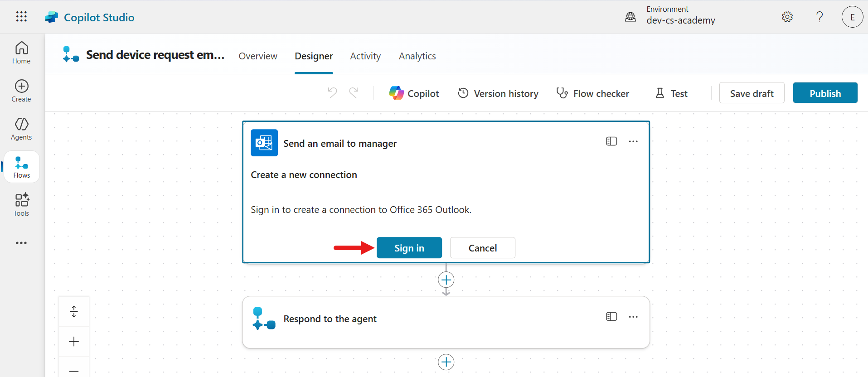Screen dimensions: 868x377
Task: Open the app launcher waffle icon
Action: point(21,17)
